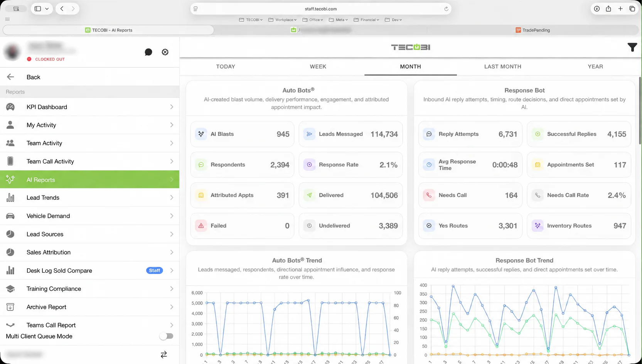Image resolution: width=642 pixels, height=364 pixels.
Task: Click the Appointments Set calendar icon
Action: pos(538,165)
